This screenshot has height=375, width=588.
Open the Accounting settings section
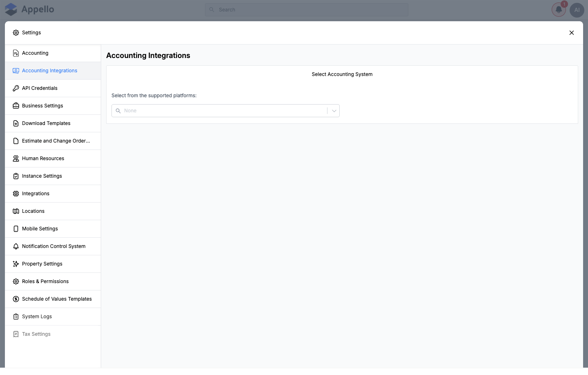tap(53, 53)
